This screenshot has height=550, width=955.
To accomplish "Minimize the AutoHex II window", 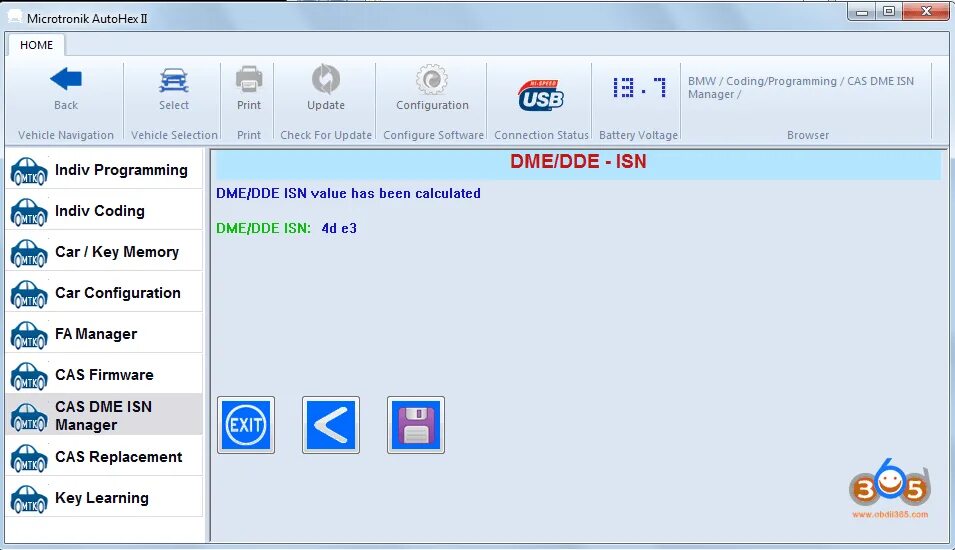I will pyautogui.click(x=862, y=12).
